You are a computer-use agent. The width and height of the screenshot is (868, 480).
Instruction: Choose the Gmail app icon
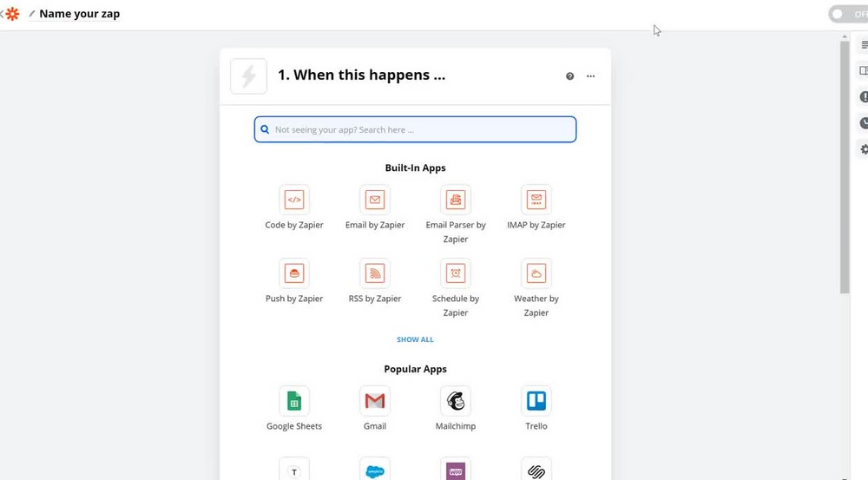(375, 400)
